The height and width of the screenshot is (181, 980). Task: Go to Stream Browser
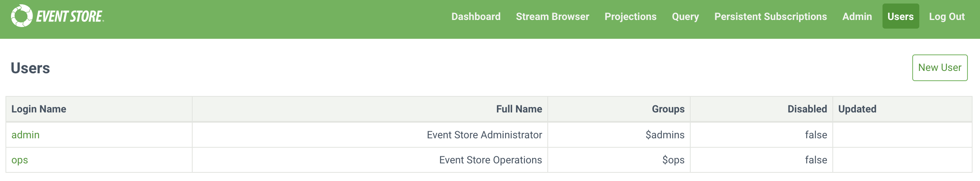[x=552, y=16]
